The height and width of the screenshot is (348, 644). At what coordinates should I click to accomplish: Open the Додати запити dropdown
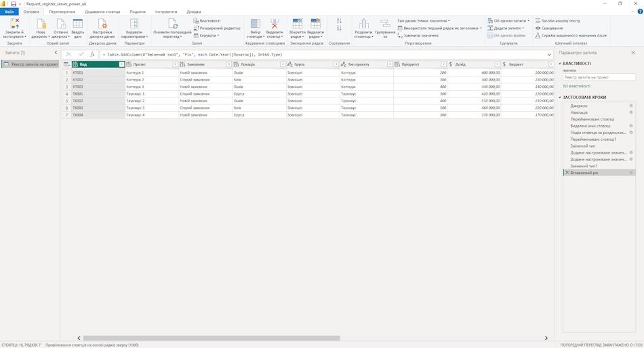[x=506, y=28]
